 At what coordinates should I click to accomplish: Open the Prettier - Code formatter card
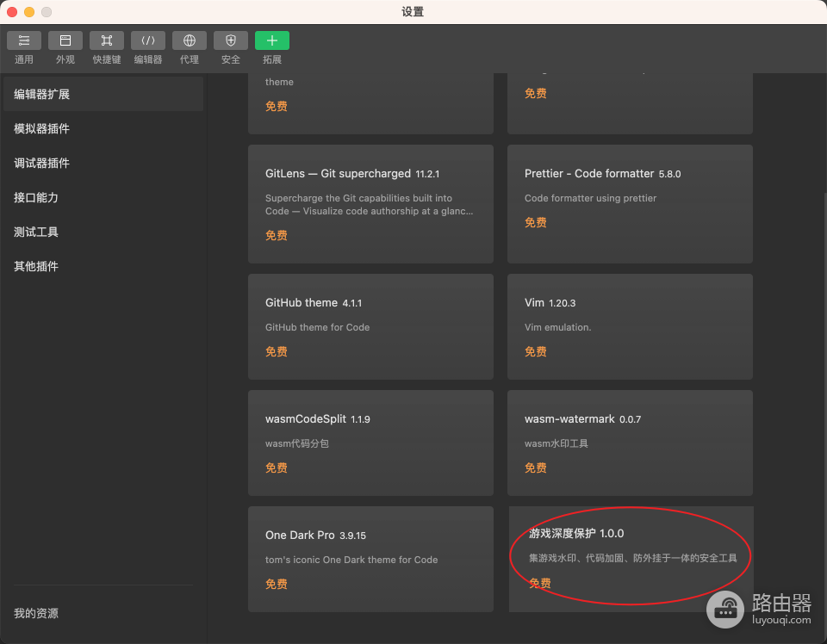pyautogui.click(x=630, y=204)
